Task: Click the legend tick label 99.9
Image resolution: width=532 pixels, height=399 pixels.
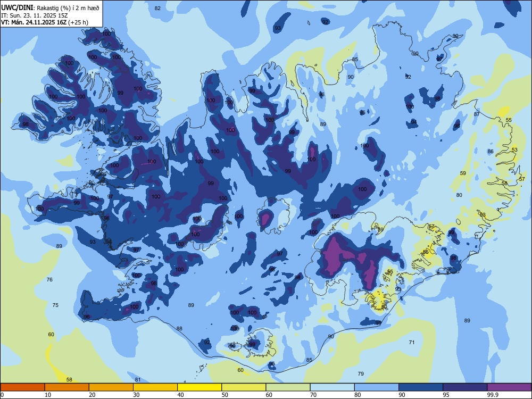Action: (493, 395)
